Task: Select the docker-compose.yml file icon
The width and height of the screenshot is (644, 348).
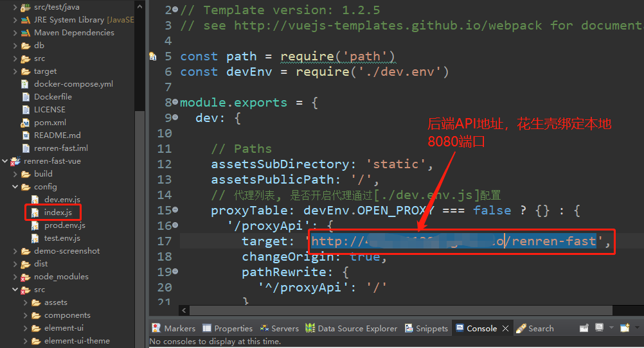Action: [x=26, y=84]
